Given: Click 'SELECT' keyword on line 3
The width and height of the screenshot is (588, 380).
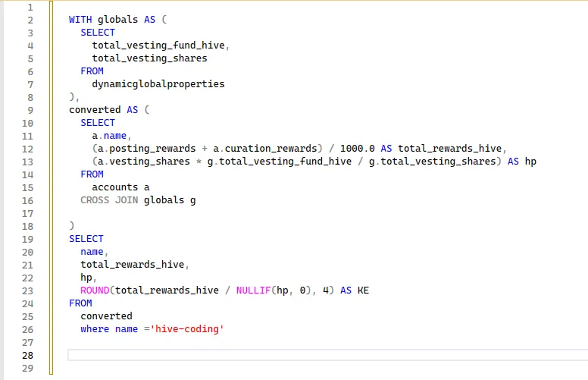Looking at the screenshot, I should [x=98, y=33].
